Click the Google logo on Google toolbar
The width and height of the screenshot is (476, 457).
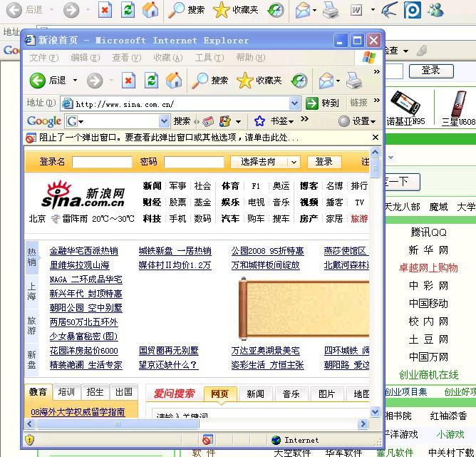pos(44,121)
